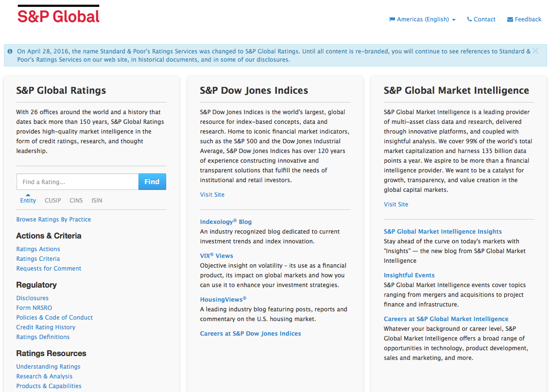Click the flag icon beside Americas
The height and width of the screenshot is (392, 551).
392,19
